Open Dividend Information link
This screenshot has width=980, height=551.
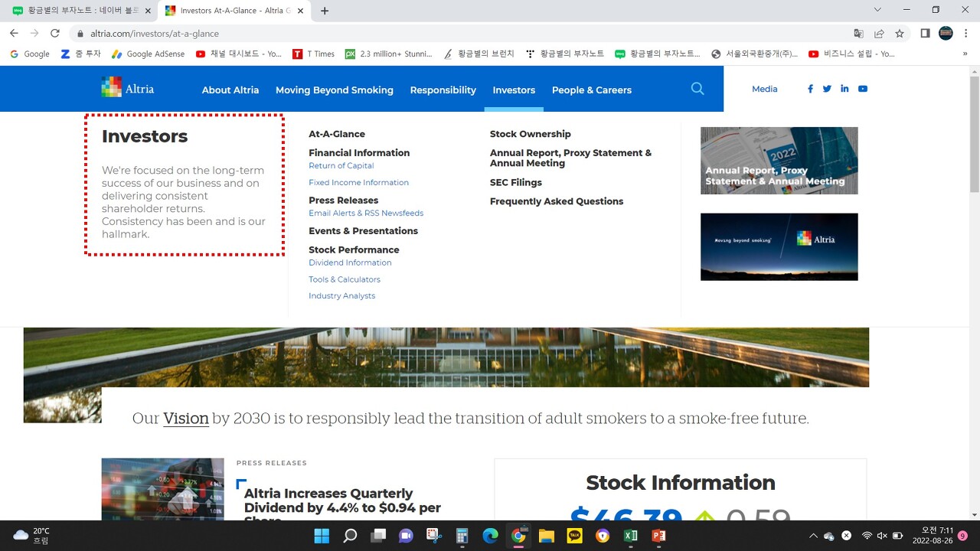coord(350,262)
